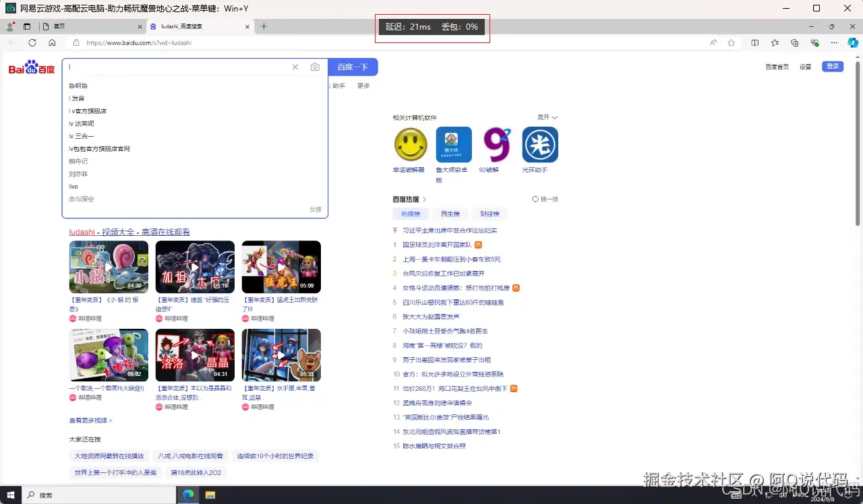
Task: Click the browser back arrow
Action: (x=11, y=42)
